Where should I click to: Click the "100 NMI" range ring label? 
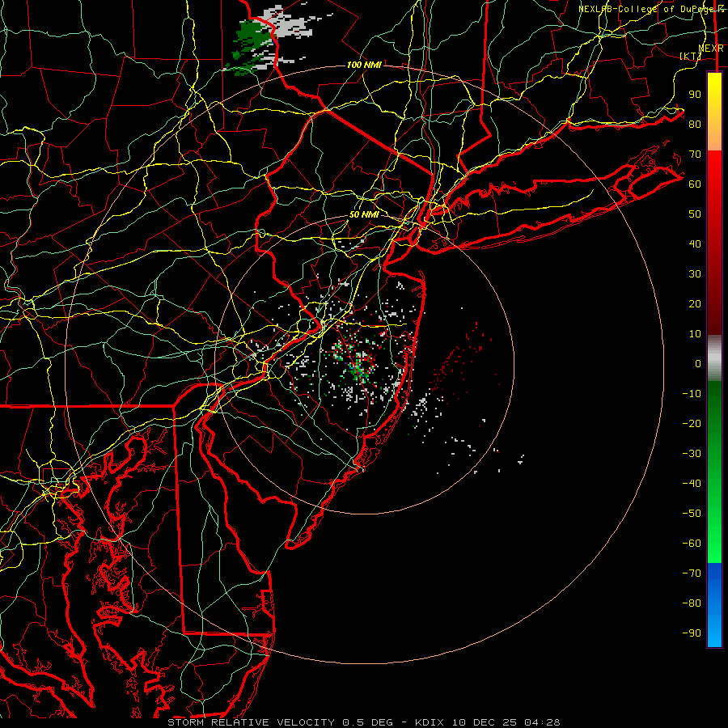364,65
